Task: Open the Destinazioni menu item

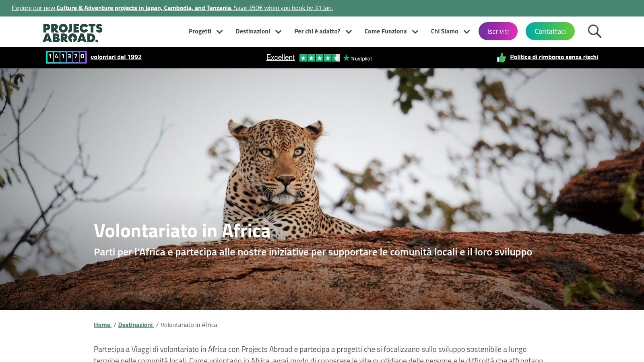Action: (253, 31)
